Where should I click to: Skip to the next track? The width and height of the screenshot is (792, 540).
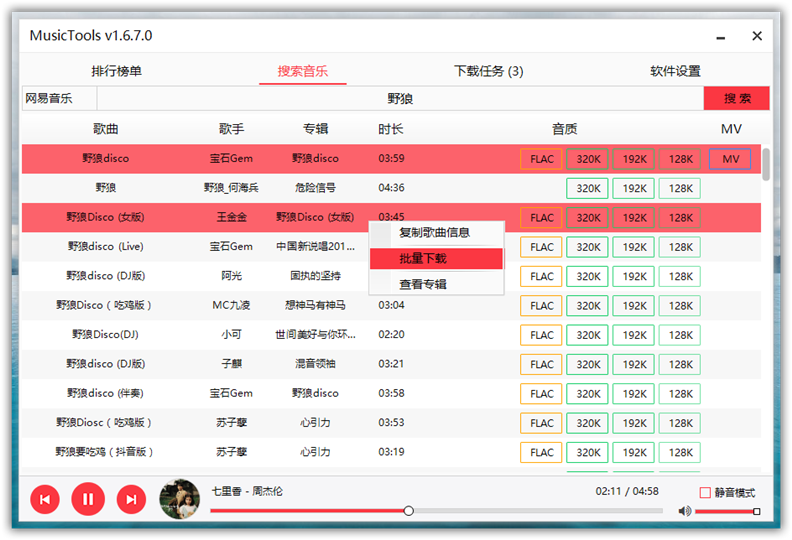tap(131, 498)
